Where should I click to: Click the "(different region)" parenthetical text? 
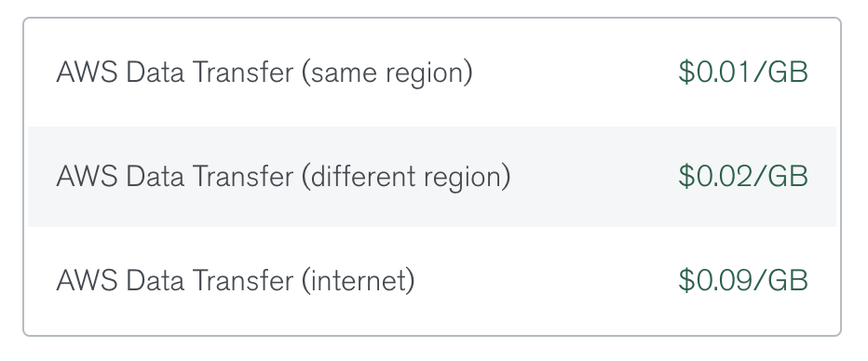click(x=406, y=177)
